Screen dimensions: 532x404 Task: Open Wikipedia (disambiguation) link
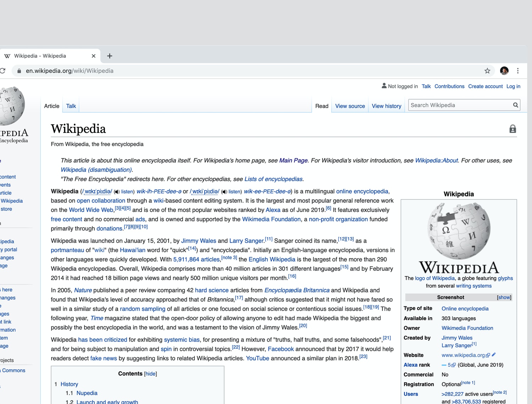tap(96, 170)
